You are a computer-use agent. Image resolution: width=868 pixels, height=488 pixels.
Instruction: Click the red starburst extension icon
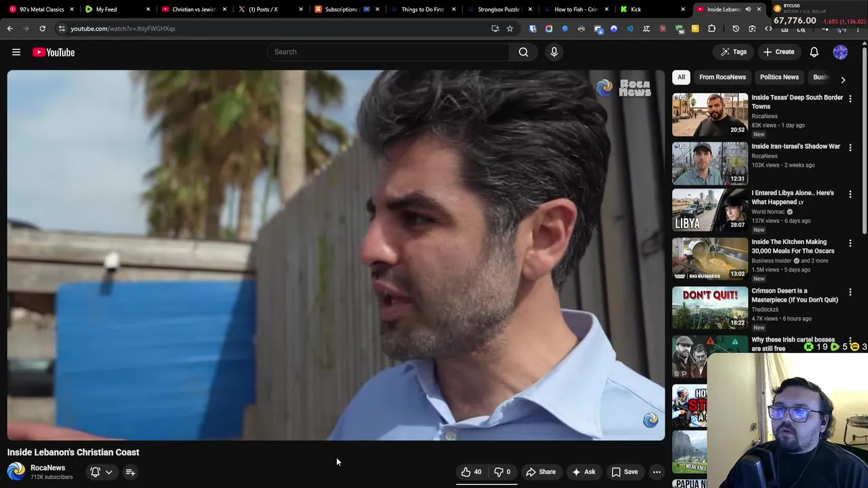[x=663, y=28]
